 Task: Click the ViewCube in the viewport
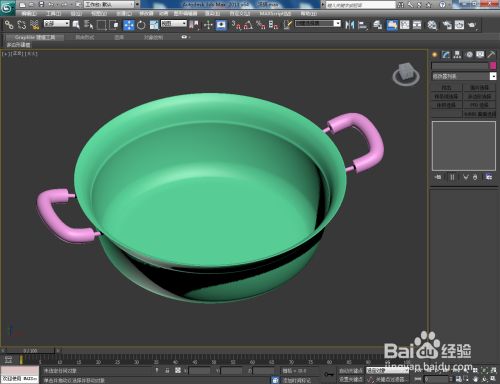(x=406, y=74)
